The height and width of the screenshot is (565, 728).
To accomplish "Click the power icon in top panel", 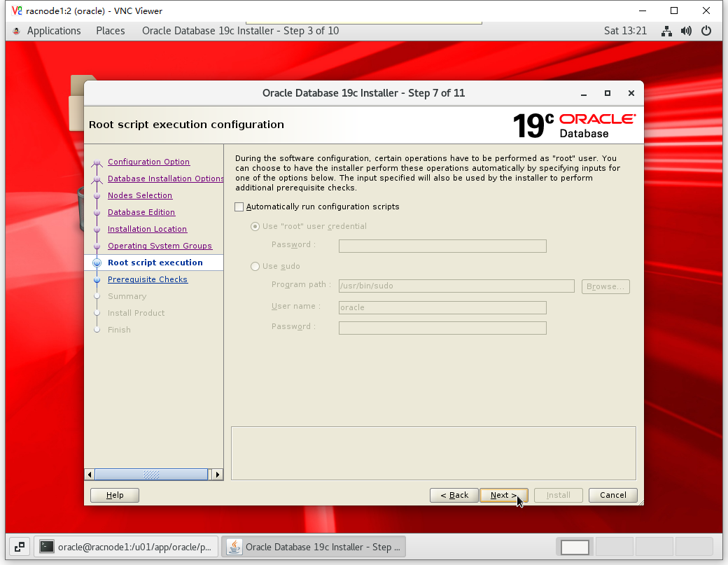I will click(x=706, y=31).
